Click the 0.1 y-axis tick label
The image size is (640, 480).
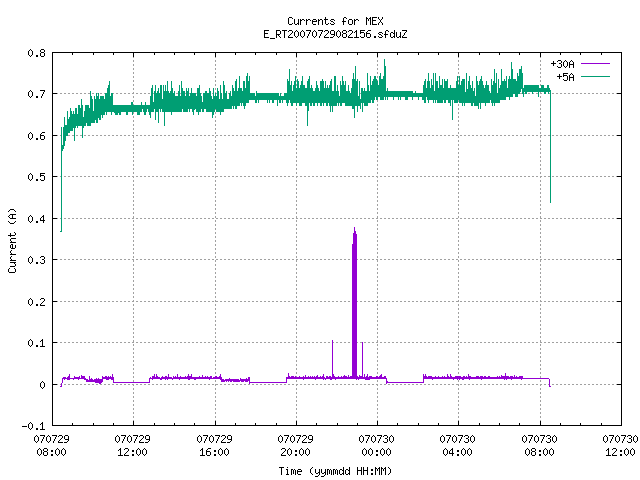click(36, 343)
